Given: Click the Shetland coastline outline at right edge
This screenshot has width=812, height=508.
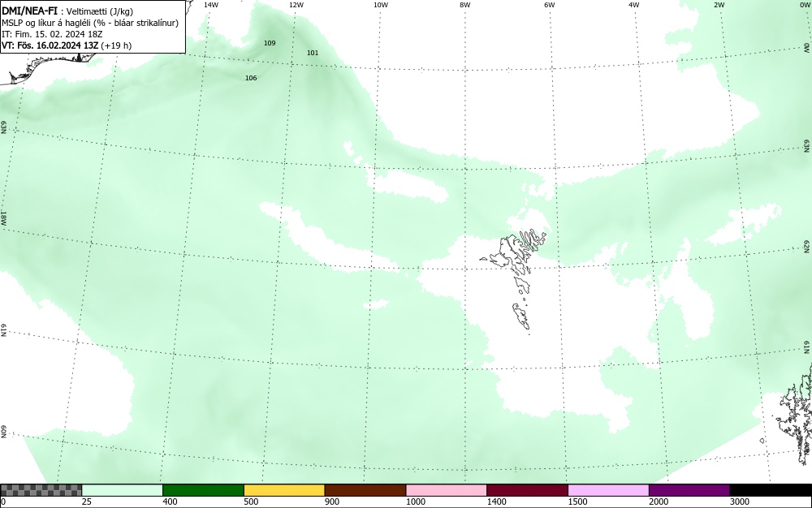Looking at the screenshot, I should [x=796, y=414].
